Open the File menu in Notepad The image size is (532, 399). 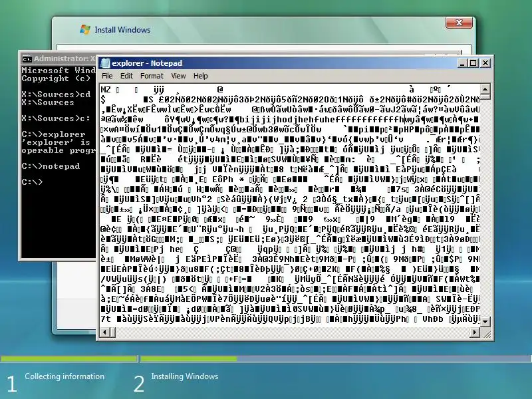coord(107,76)
